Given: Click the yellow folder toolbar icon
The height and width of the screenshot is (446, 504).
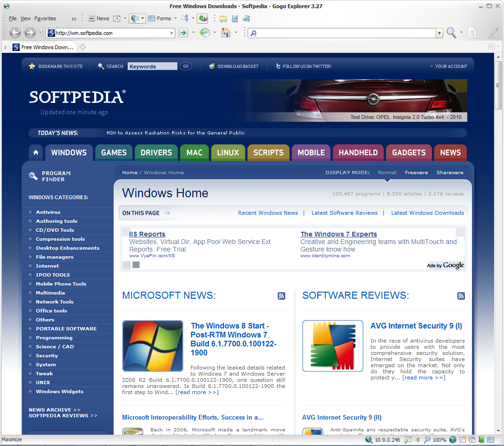Looking at the screenshot, I should point(223,19).
